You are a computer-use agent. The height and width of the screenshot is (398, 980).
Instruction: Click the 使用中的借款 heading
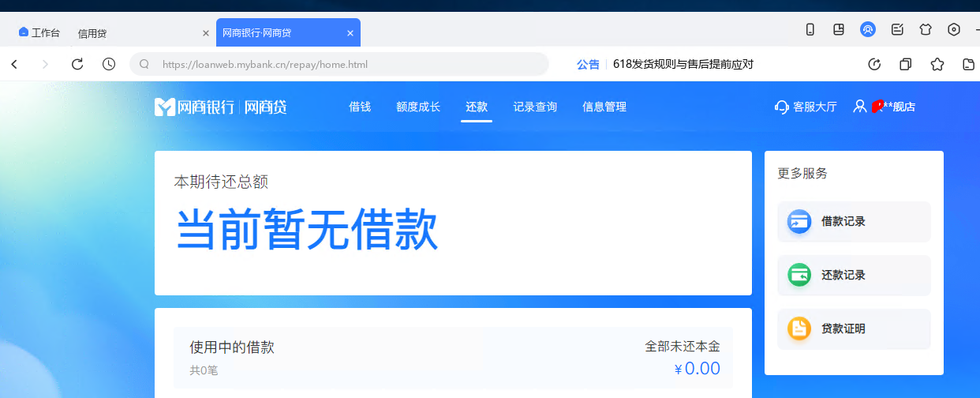[x=232, y=347]
